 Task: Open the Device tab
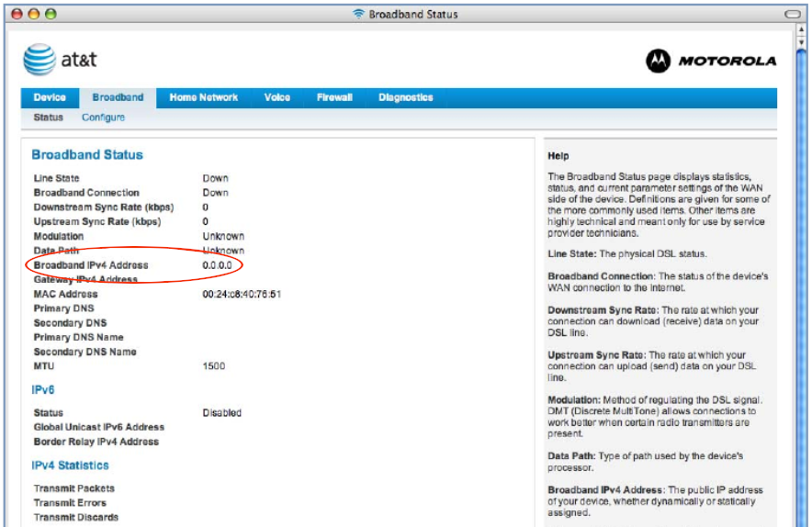50,97
